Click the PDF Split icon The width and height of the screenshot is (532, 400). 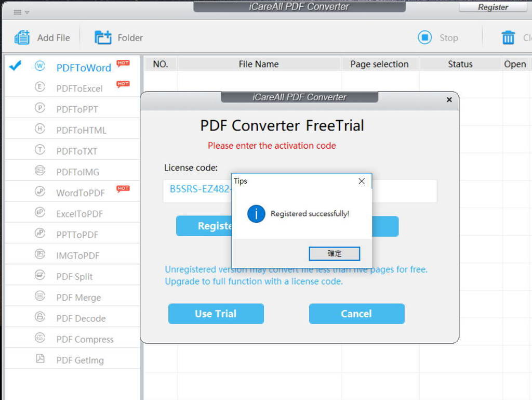pos(39,275)
